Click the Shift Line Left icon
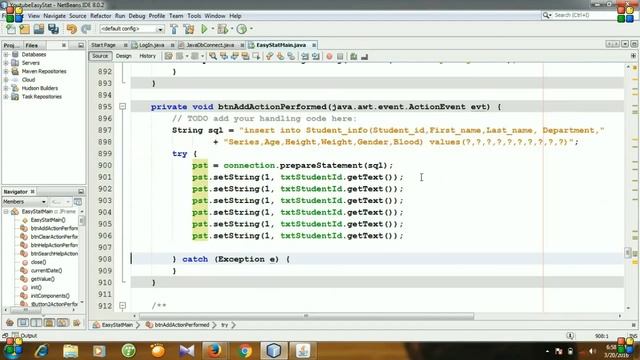 click(305, 56)
